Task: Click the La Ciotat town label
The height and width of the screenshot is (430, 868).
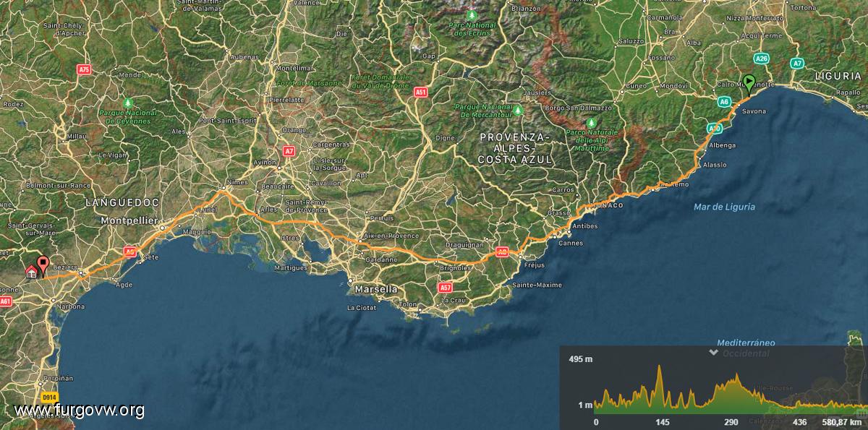Action: 361,308
